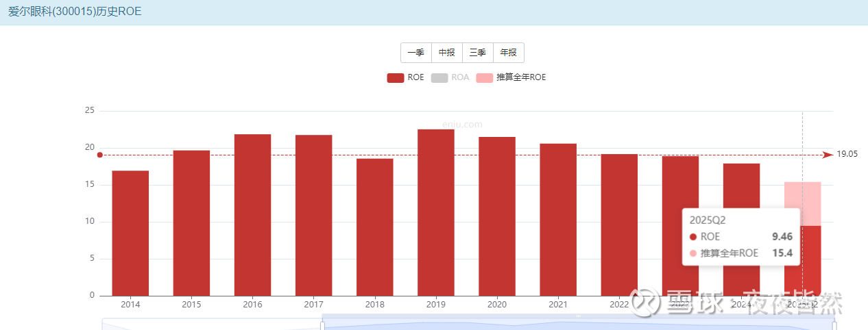Screen dimensions: 868x330
Task: Click the 2019 x-axis label
Action: pyautogui.click(x=436, y=305)
